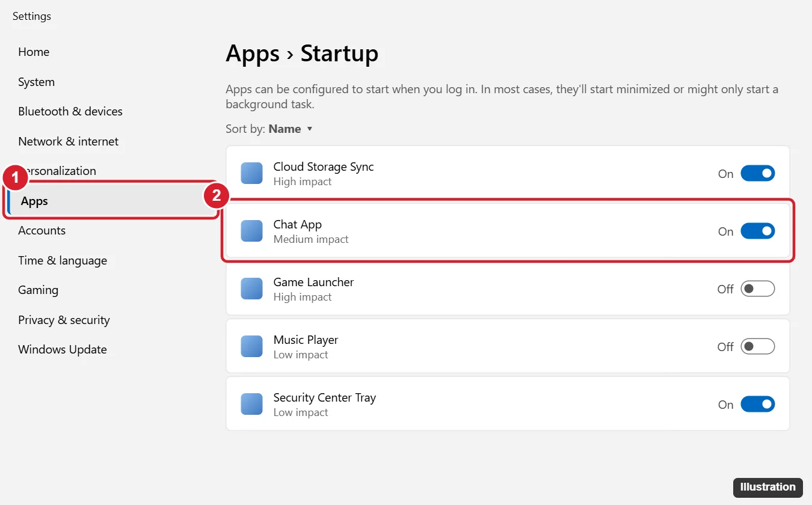The height and width of the screenshot is (505, 812).
Task: Click the Off label beside Game Launcher toggle
Action: 725,289
